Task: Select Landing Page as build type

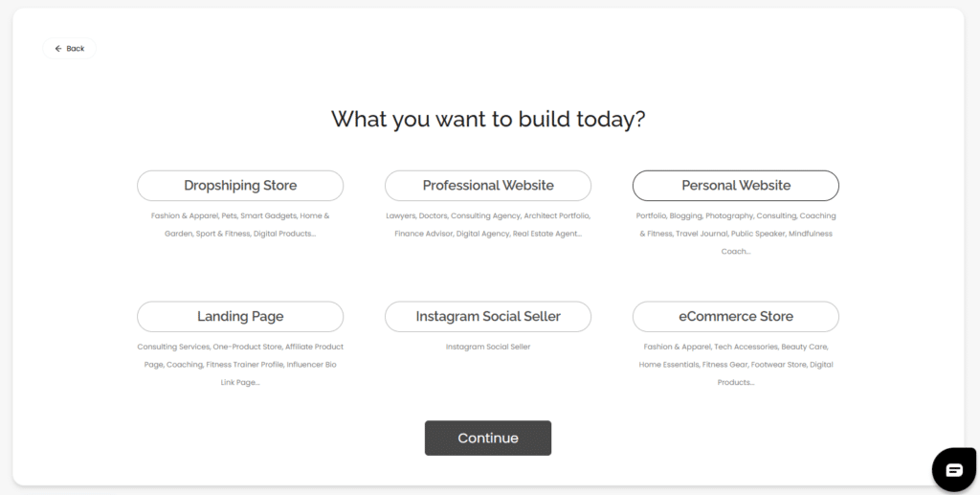Action: coord(240,317)
